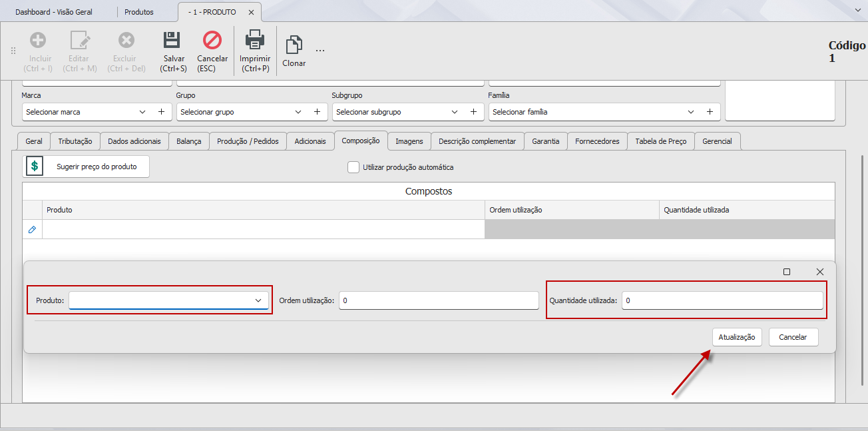Screen dimensions: 868x431
Task: Open the Gerencial tab
Action: [717, 141]
